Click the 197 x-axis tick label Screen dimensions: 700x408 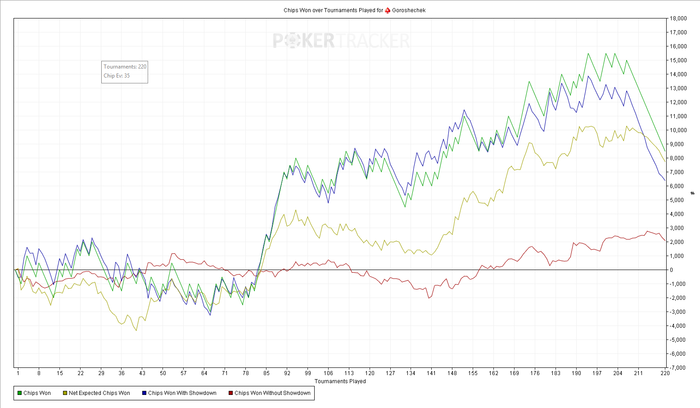pos(597,373)
